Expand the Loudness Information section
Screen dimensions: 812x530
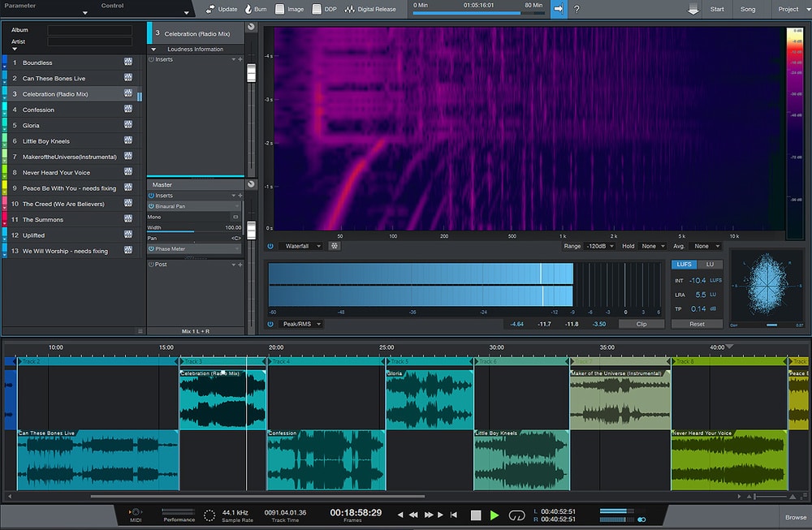[153, 50]
